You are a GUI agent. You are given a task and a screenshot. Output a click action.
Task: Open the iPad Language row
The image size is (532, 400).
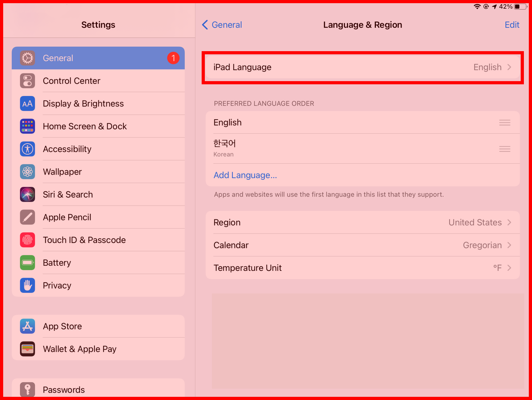pos(362,67)
